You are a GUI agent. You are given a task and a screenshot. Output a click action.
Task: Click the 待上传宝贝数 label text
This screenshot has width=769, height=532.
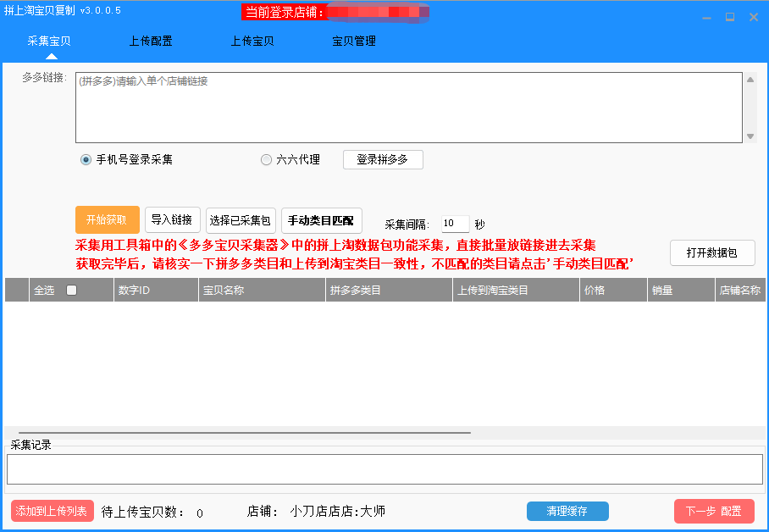(143, 513)
